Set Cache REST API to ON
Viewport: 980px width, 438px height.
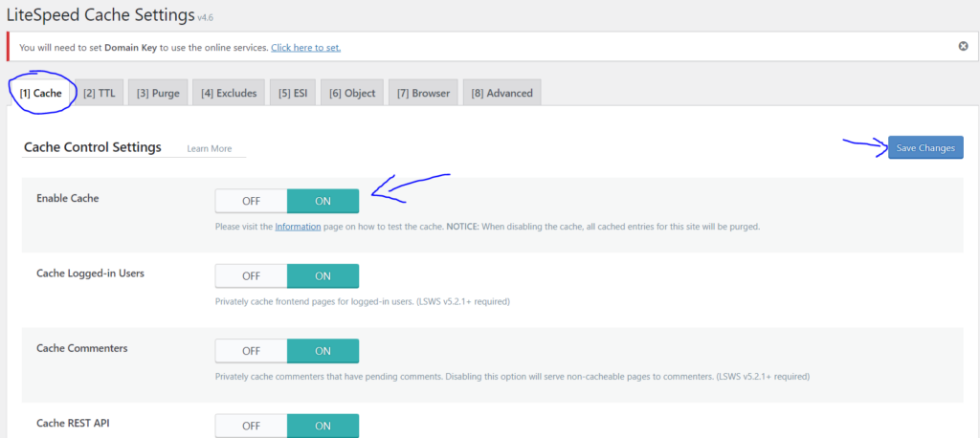(x=323, y=427)
